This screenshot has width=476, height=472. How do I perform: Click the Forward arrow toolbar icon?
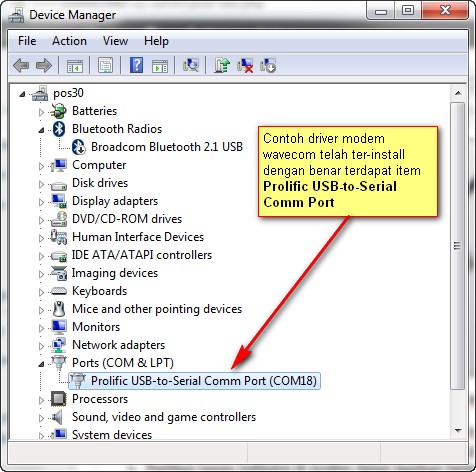coord(44,65)
